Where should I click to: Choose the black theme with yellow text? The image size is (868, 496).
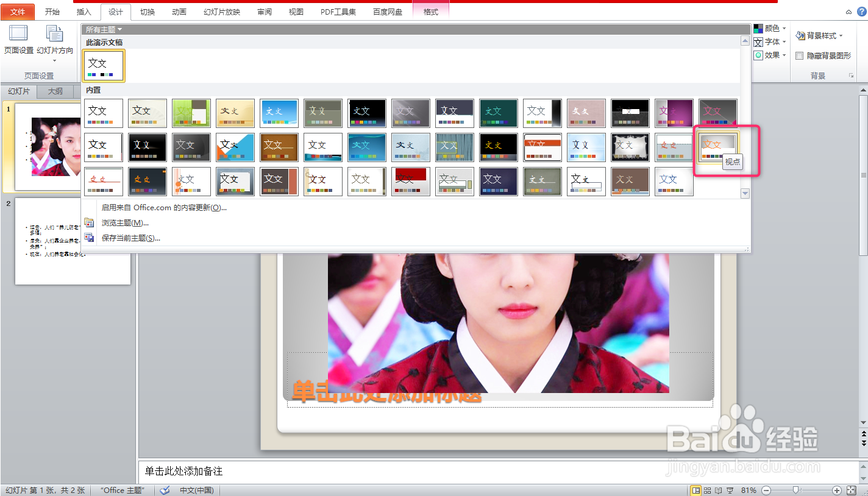point(499,147)
